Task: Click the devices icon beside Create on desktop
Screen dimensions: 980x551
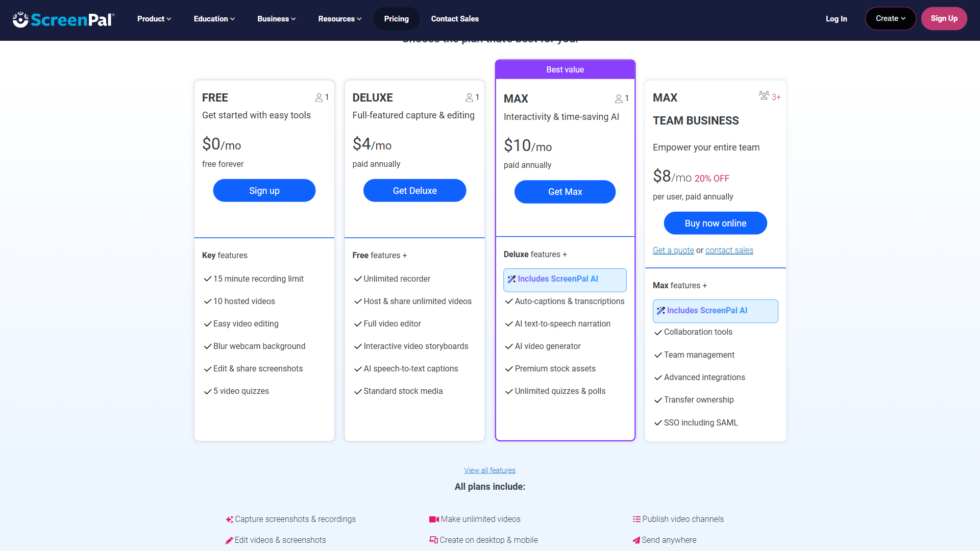Action: point(433,540)
